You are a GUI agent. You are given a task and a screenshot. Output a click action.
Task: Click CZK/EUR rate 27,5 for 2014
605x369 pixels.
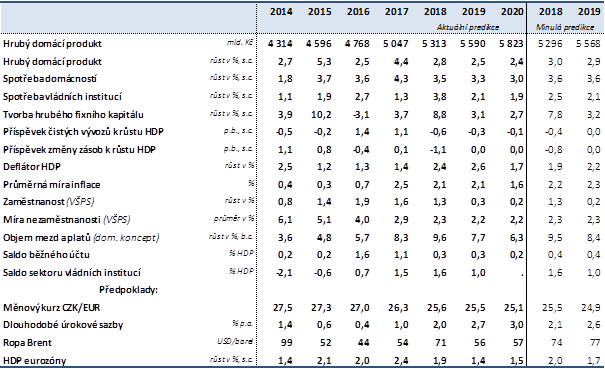[x=283, y=308]
